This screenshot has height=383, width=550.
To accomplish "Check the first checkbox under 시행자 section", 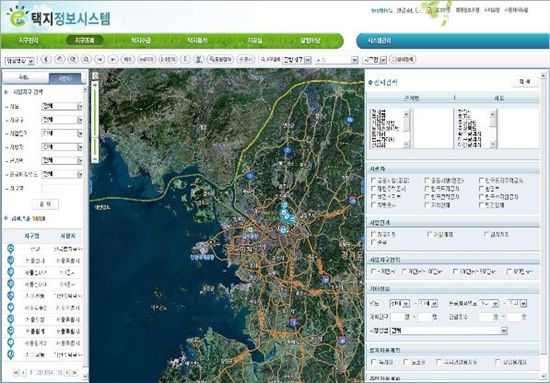I will (373, 180).
